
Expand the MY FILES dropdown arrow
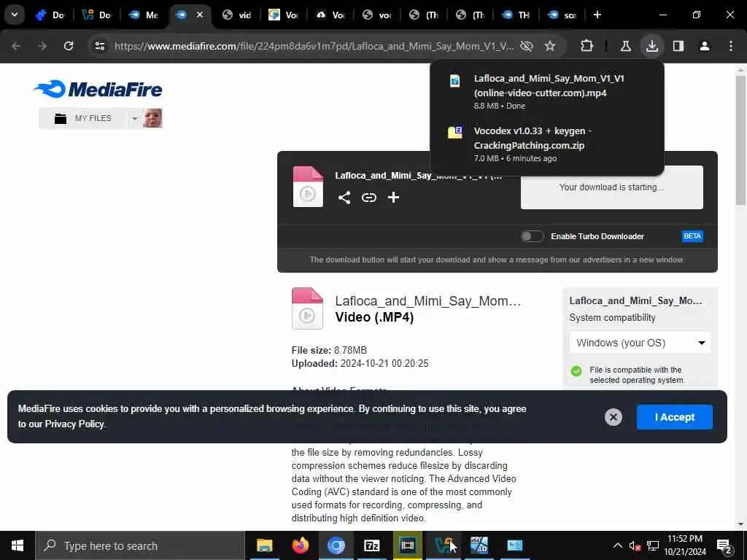(x=135, y=118)
